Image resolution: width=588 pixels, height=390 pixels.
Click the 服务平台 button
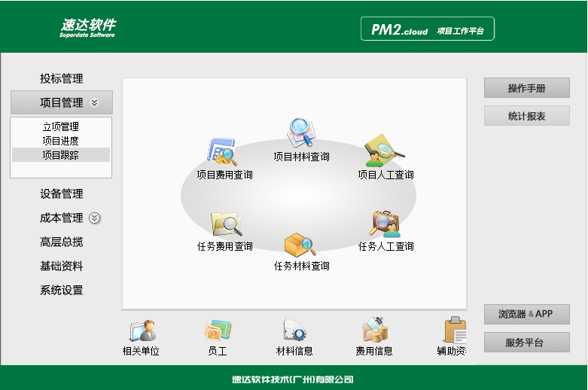click(x=527, y=342)
